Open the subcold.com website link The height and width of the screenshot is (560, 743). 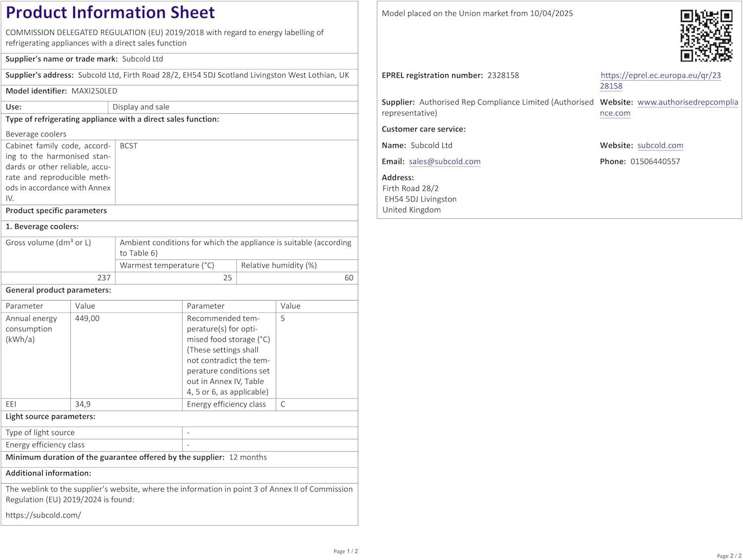pyautogui.click(x=660, y=146)
